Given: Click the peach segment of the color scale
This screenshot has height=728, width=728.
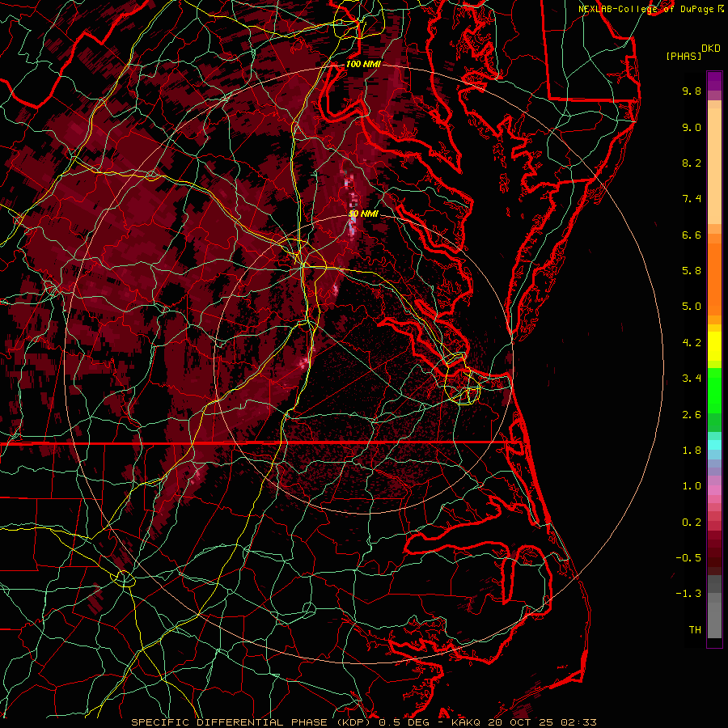Looking at the screenshot, I should [714, 166].
